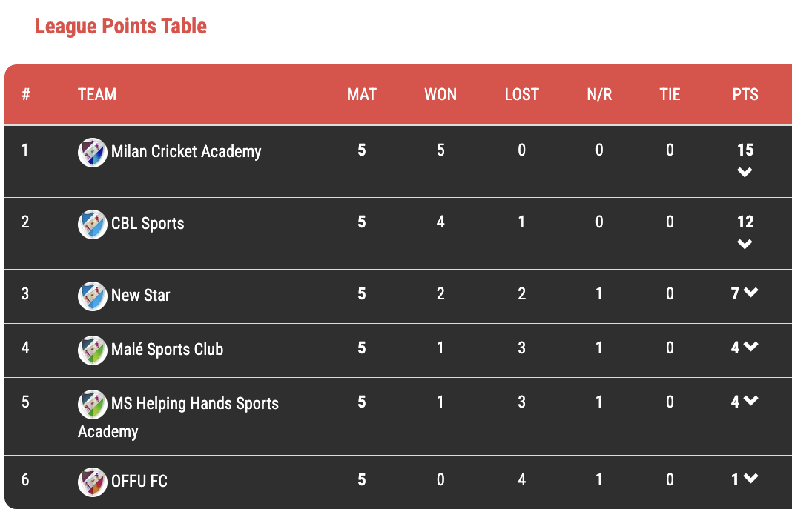Expand OFFU FC row chevron

751,479
